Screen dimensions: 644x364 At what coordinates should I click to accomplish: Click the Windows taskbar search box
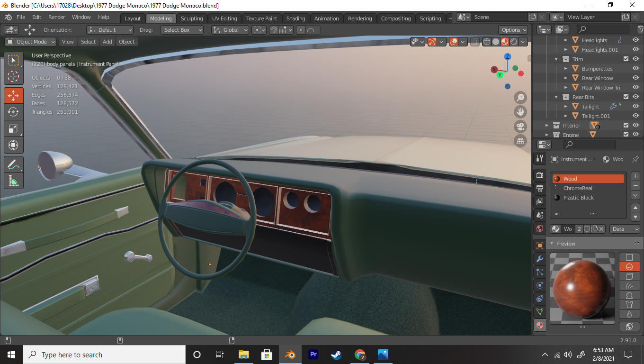[x=104, y=355]
